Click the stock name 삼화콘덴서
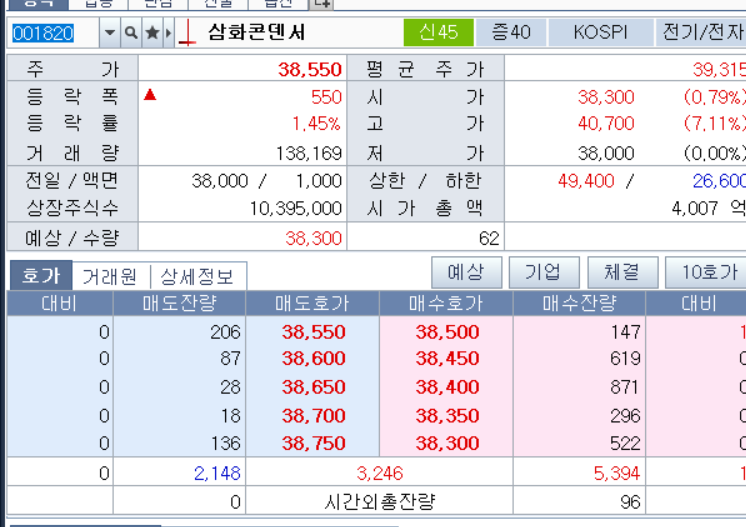 click(x=256, y=33)
